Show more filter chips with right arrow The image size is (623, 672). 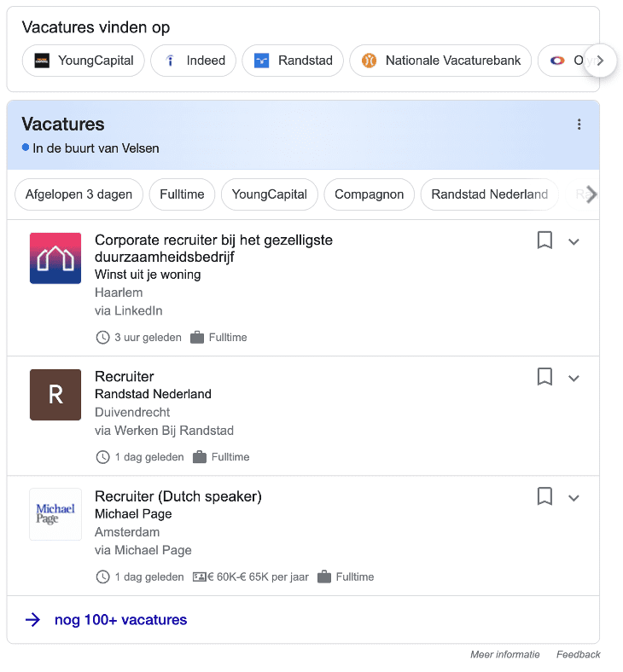[591, 194]
